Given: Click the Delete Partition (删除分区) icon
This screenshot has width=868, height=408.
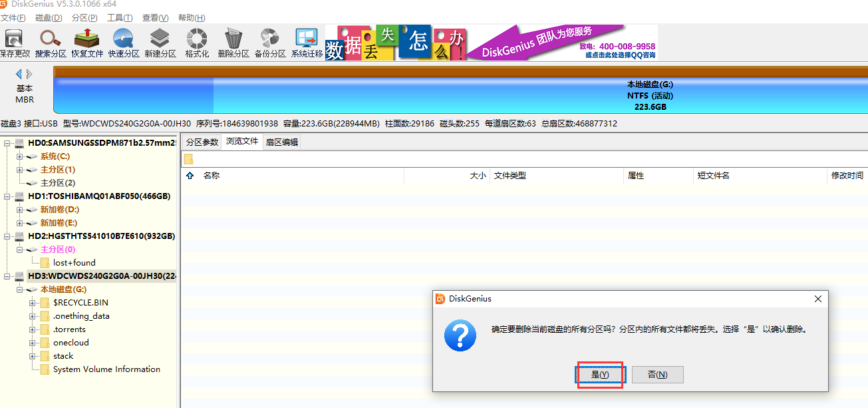Looking at the screenshot, I should point(233,44).
